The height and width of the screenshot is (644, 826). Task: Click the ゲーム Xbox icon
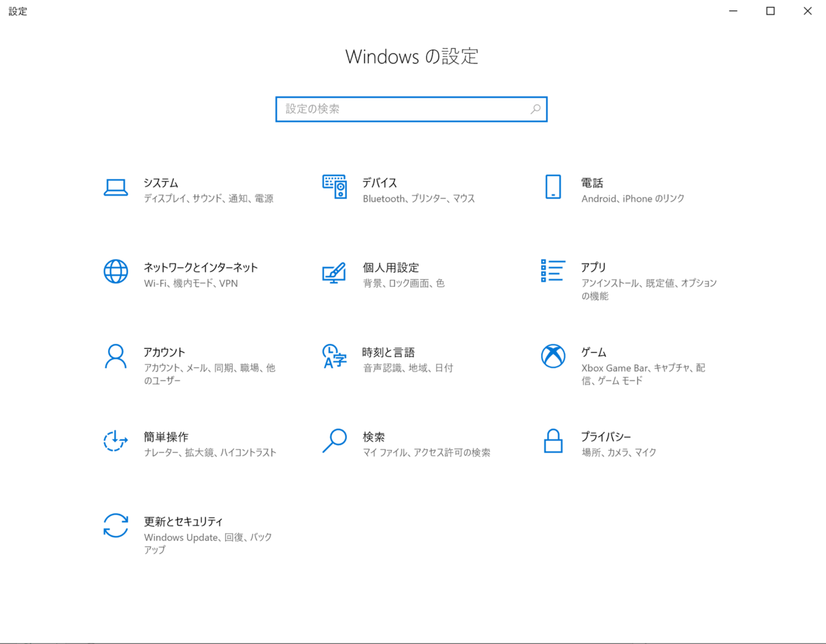[553, 356]
